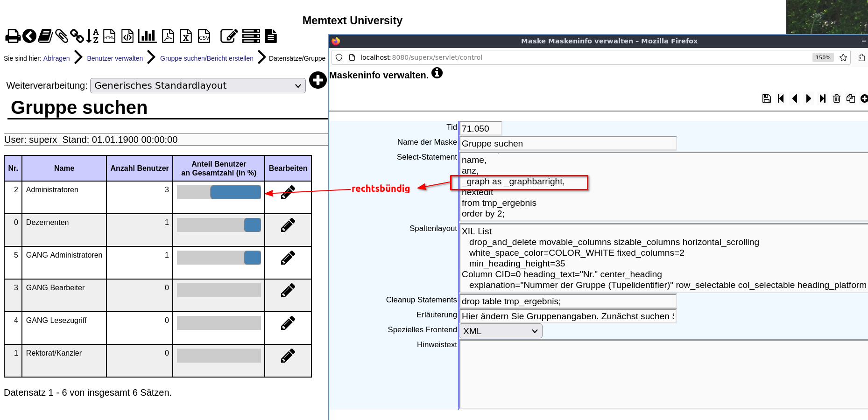Open the Benutzer verwalten breadcrumb link
Viewport: 868px width, 420px height.
pos(115,58)
